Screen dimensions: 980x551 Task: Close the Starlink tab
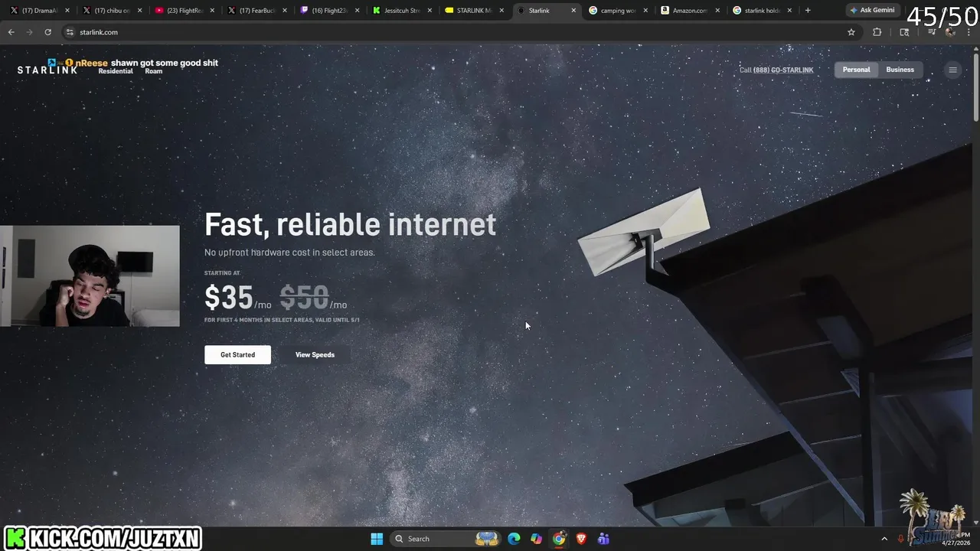click(573, 11)
